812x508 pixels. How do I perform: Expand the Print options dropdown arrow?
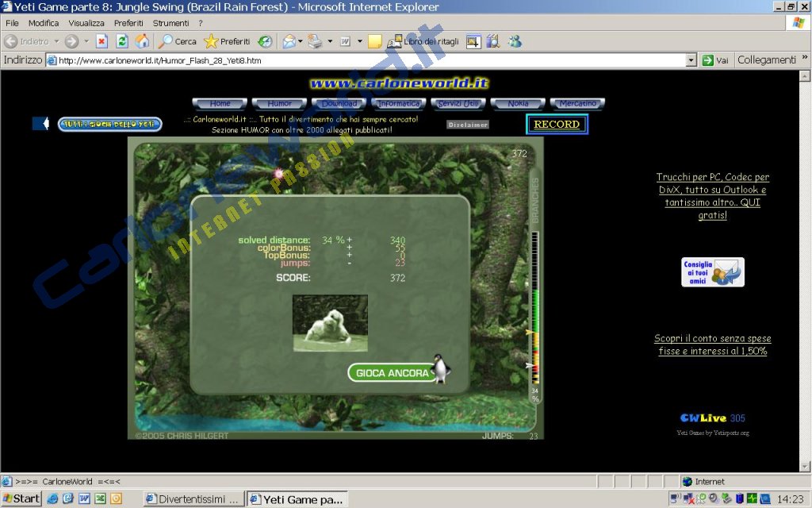point(330,41)
